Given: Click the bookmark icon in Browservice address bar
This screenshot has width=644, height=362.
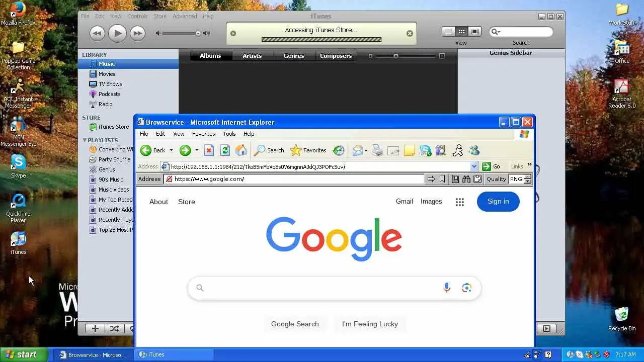Looking at the screenshot, I should [442, 179].
